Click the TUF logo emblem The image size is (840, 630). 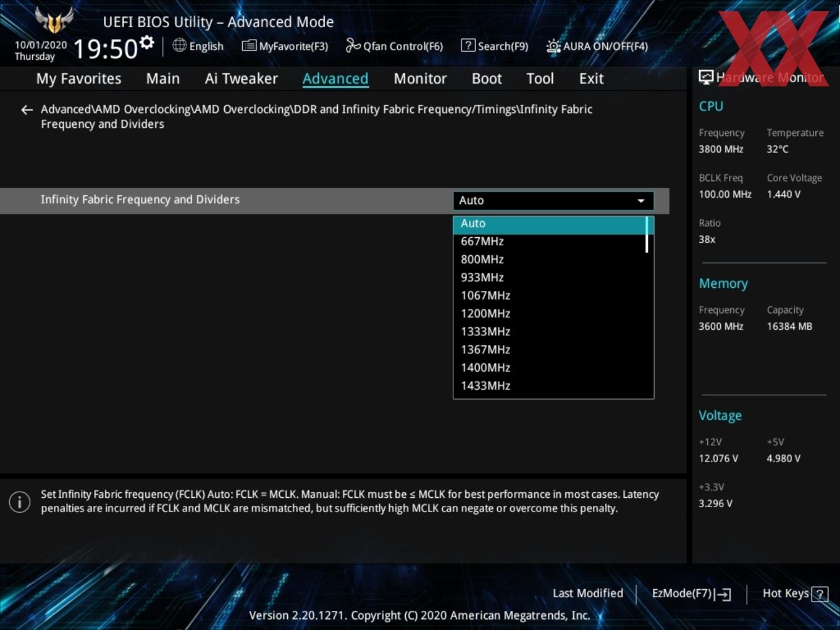click(54, 20)
